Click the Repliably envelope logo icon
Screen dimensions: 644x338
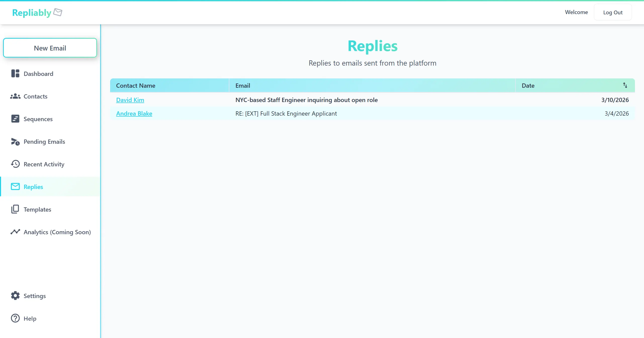click(x=57, y=12)
